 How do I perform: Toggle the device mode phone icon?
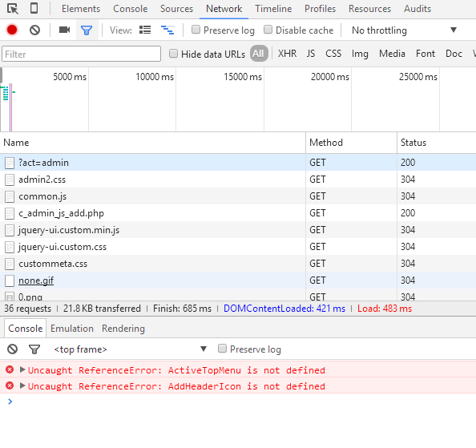34,9
